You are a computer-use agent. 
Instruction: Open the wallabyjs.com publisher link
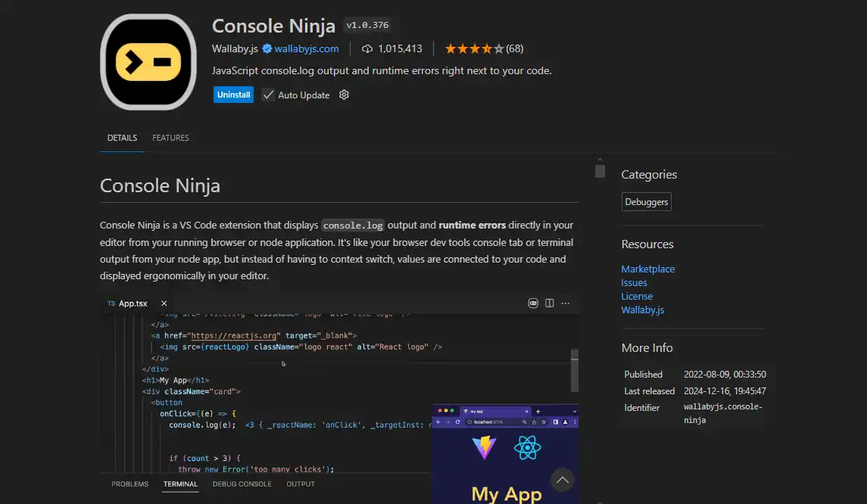click(x=307, y=48)
